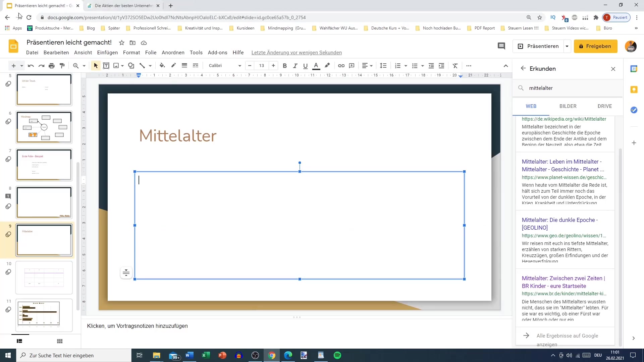Open the zoom level dropdown arrow
644x362 pixels.
[x=84, y=66]
